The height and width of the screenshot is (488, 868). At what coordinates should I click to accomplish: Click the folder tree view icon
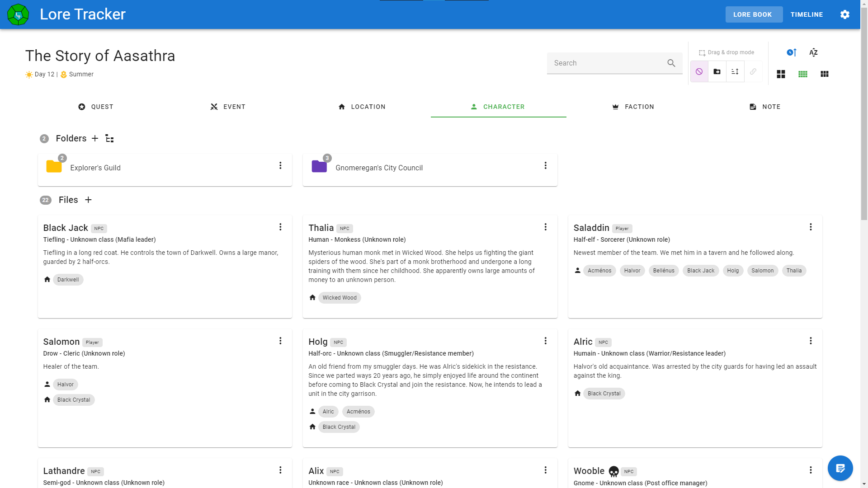(109, 138)
